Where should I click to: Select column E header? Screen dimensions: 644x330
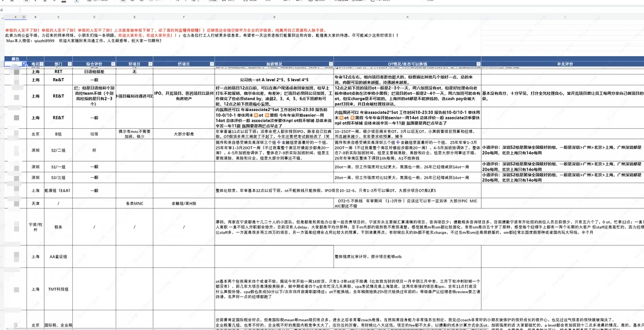(134, 17)
